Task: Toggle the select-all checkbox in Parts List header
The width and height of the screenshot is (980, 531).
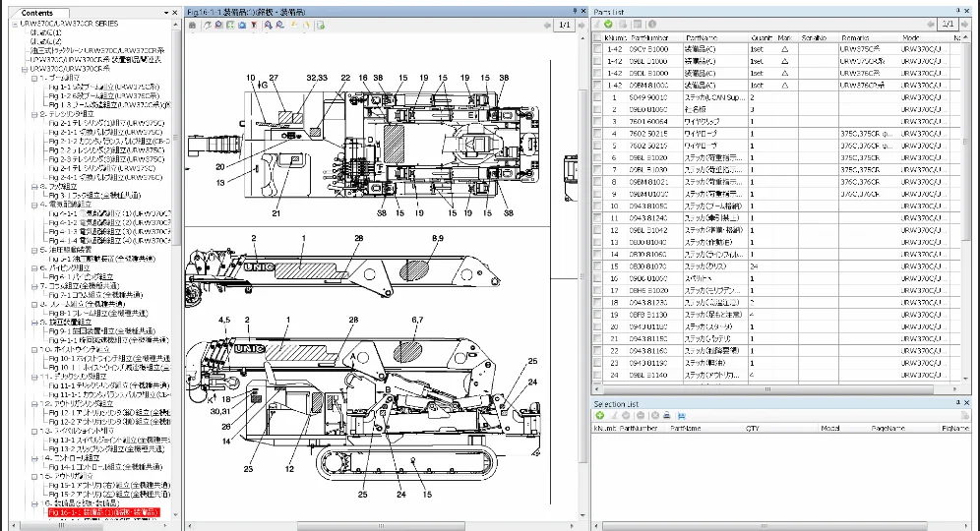Action: (597, 36)
